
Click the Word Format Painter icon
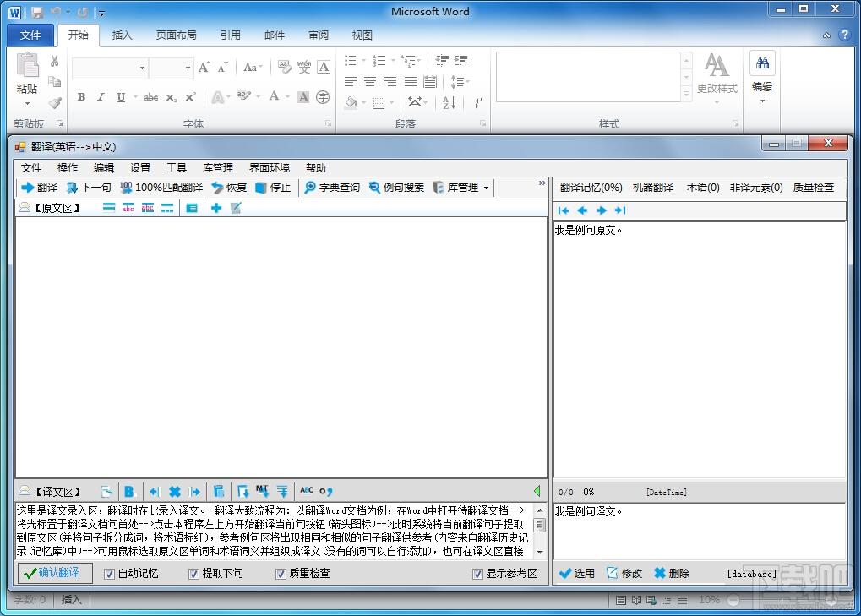54,103
